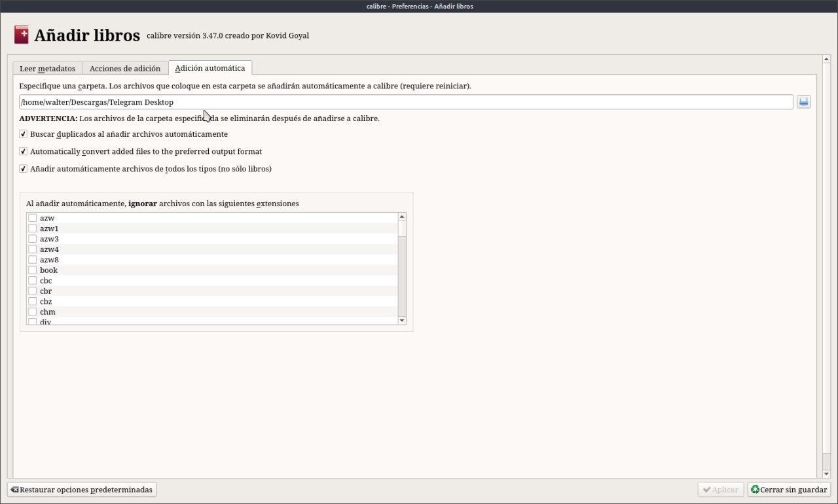Click the calibre versión 3.47.0 text
Viewport: 838px width, 504px height.
(228, 35)
